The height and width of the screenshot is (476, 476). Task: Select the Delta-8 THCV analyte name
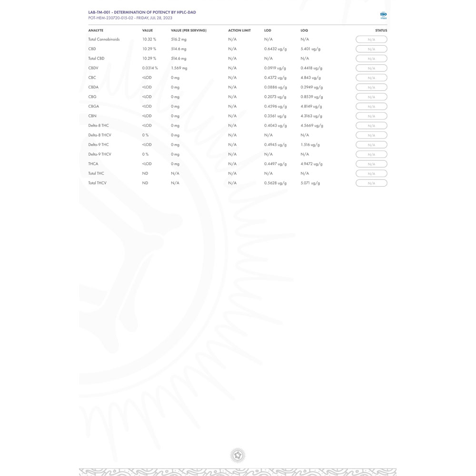click(x=99, y=135)
